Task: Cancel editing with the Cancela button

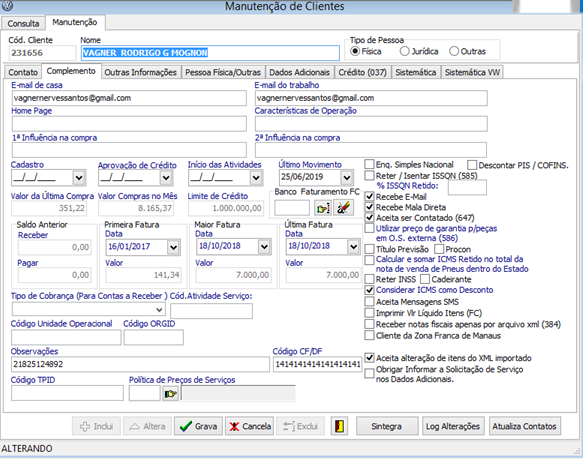Action: coord(249,426)
